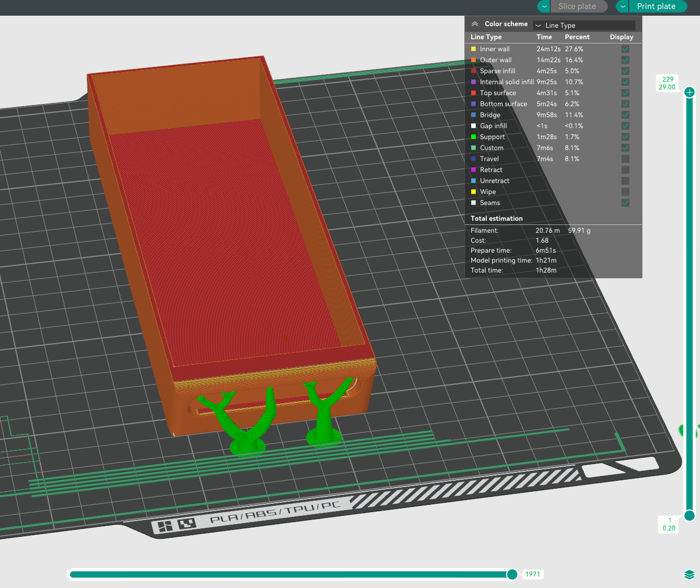700x588 pixels.
Task: Toggle the layers view icon
Action: pos(690,574)
